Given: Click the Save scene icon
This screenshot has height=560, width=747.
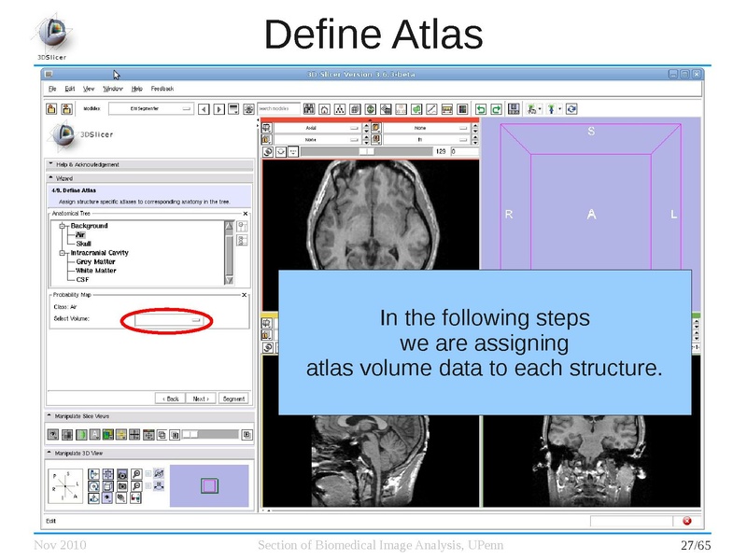Looking at the screenshot, I should (x=514, y=109).
